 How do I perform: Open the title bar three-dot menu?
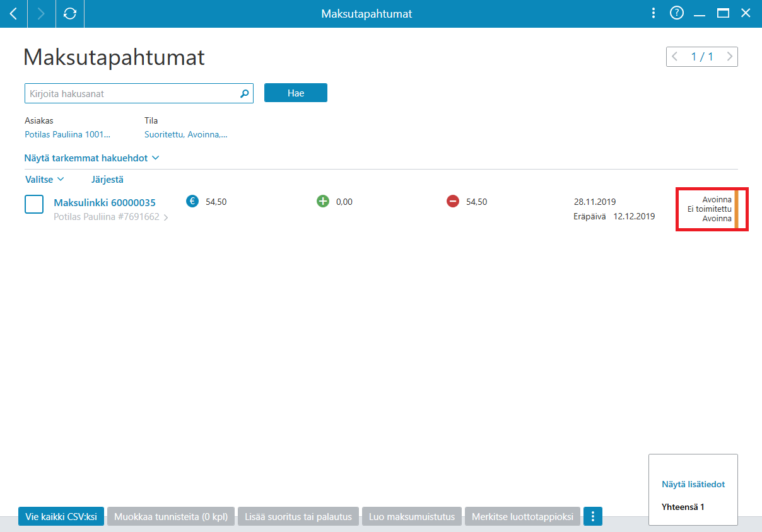tap(654, 13)
